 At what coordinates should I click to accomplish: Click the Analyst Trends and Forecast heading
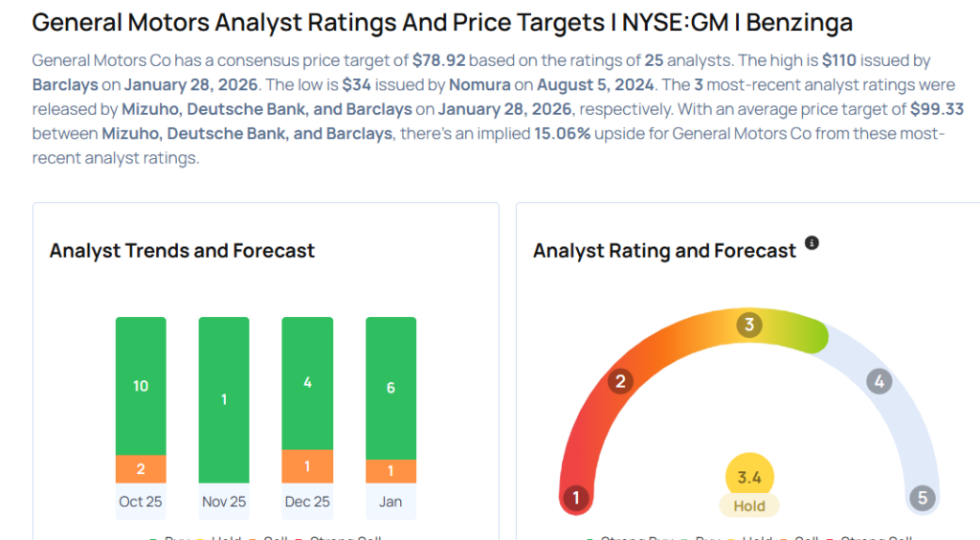click(182, 251)
